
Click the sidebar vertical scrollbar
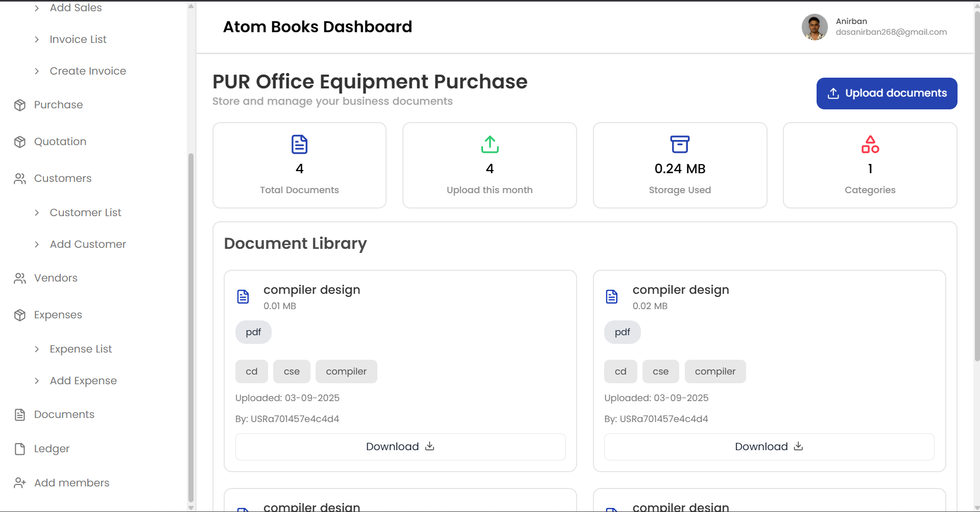pos(191,327)
